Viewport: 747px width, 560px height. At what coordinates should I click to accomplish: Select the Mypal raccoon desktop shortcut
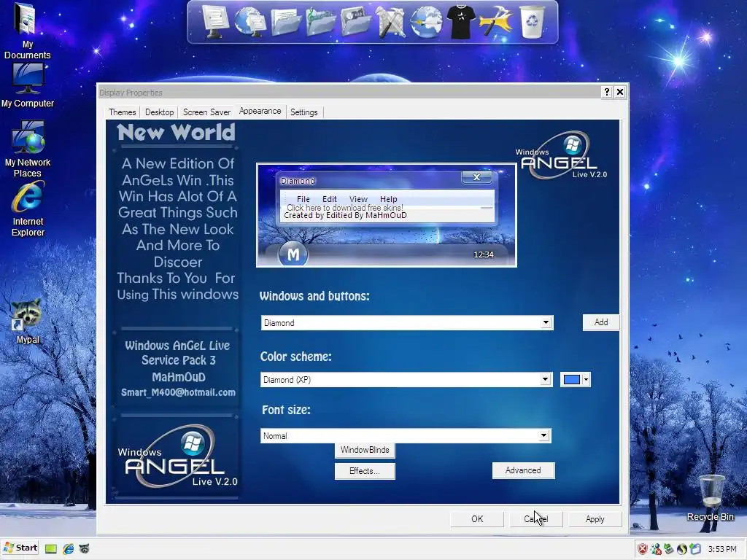pyautogui.click(x=27, y=321)
